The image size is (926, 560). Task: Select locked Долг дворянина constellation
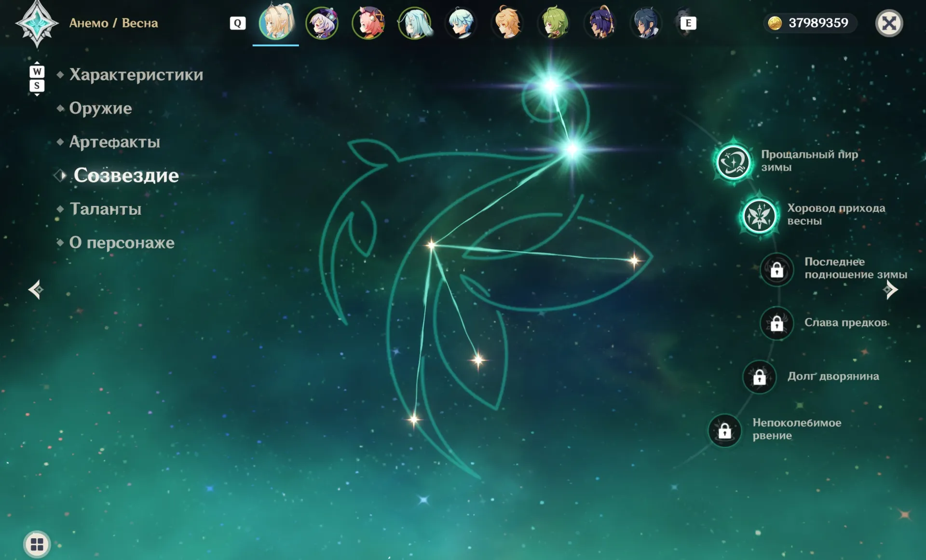pos(760,377)
